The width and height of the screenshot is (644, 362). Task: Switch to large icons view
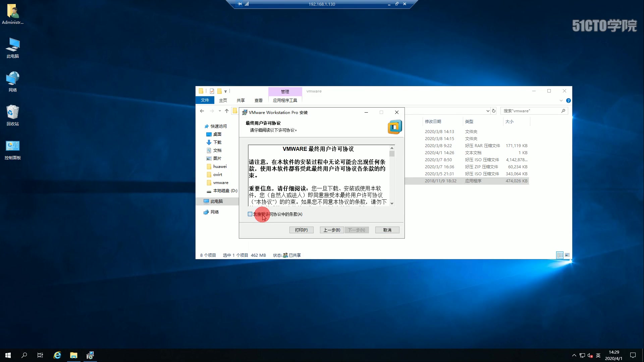click(x=567, y=255)
